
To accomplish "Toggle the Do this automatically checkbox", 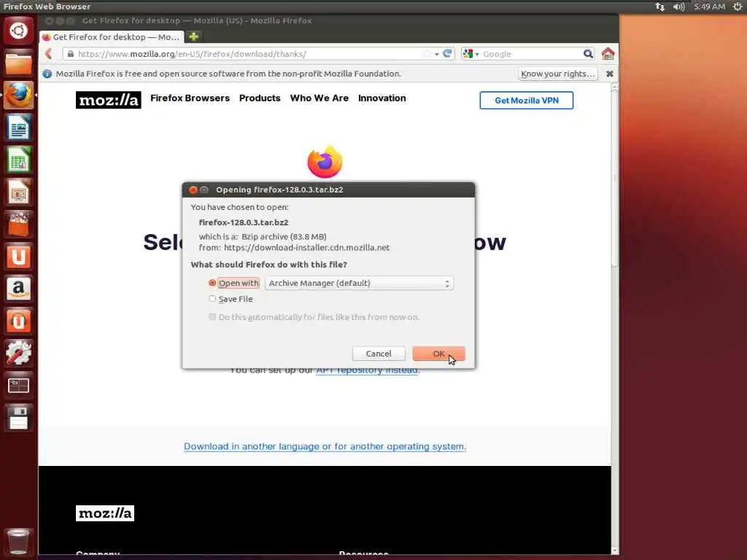I will coord(212,316).
